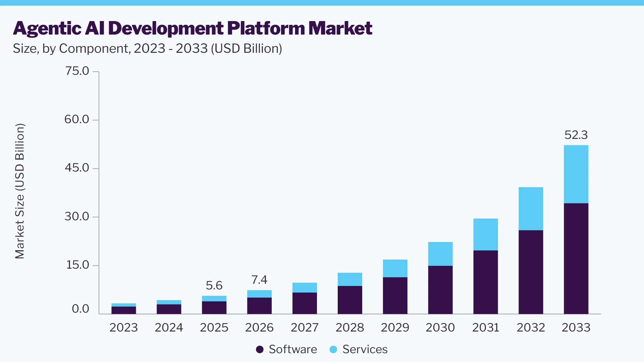Click the 52.3 value label above 2033

coord(576,135)
